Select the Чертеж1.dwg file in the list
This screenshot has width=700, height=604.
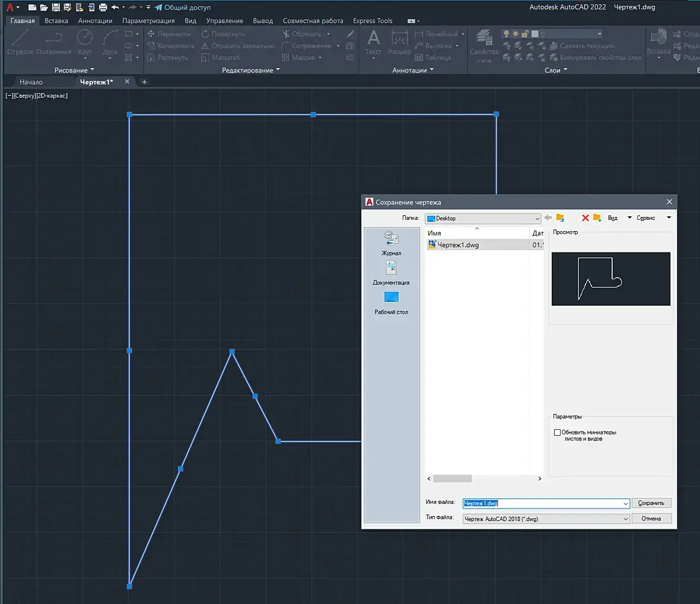tap(458, 245)
